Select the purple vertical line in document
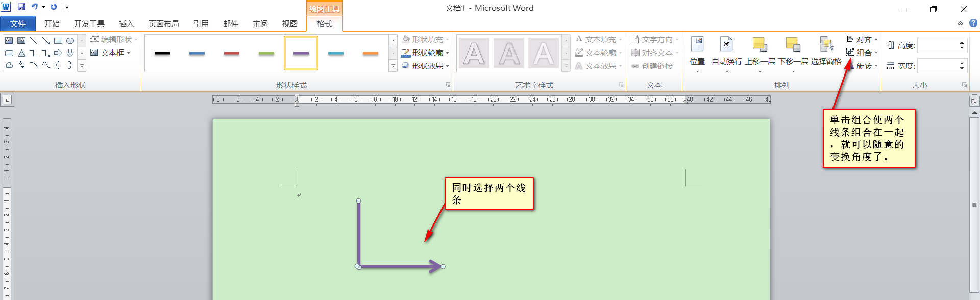 (x=358, y=234)
